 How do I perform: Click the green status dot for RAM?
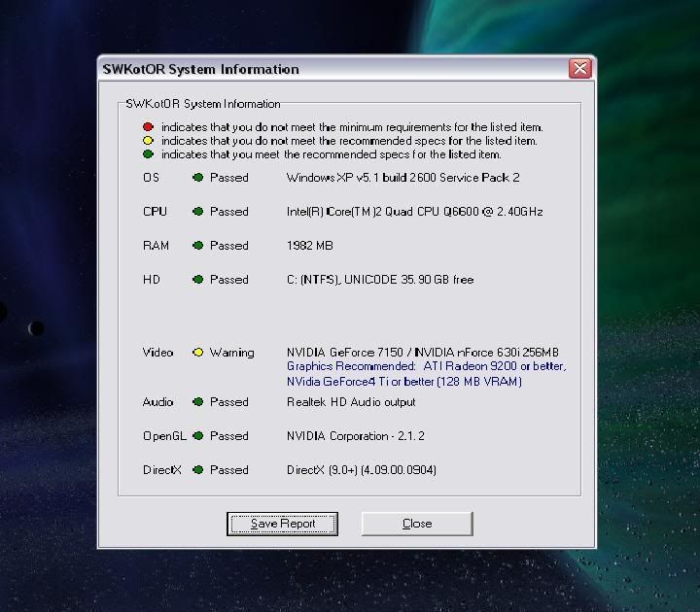[x=197, y=246]
